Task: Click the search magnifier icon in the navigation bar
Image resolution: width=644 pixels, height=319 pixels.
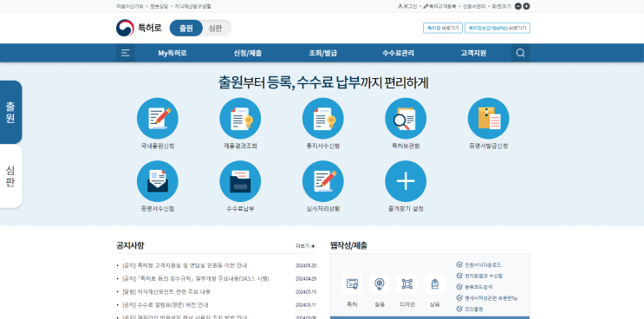Action: (x=520, y=53)
